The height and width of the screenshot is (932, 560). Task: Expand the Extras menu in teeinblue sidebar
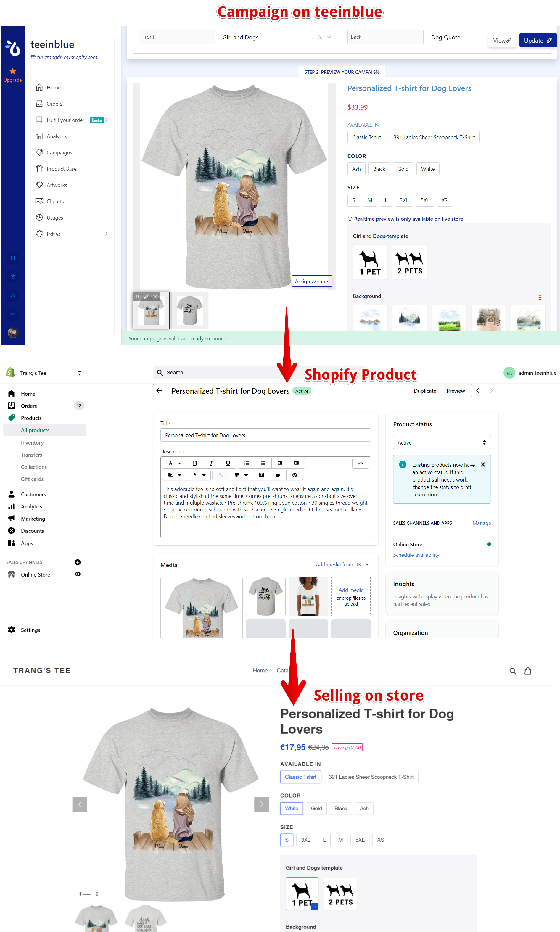point(72,234)
